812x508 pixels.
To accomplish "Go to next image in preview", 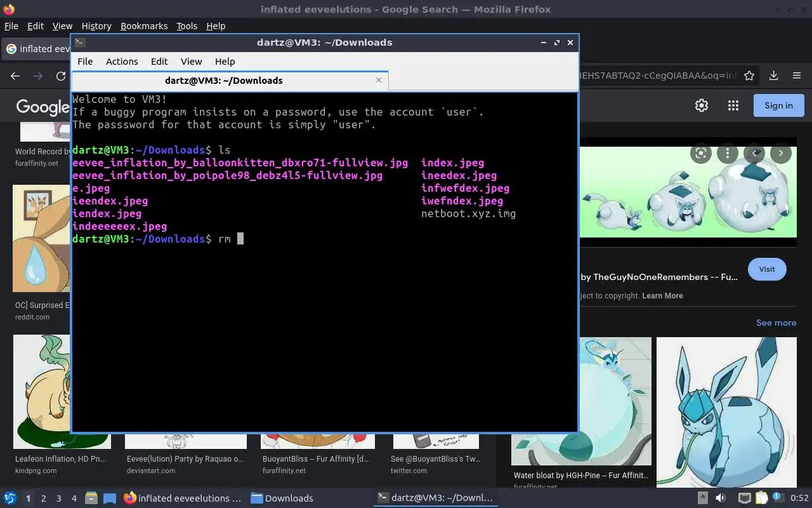I will [x=781, y=153].
